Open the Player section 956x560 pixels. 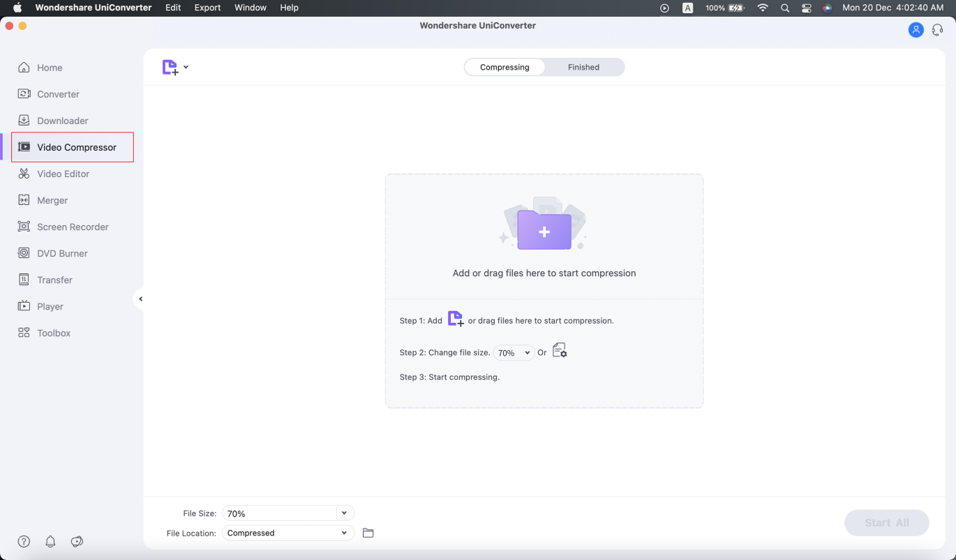(40, 306)
